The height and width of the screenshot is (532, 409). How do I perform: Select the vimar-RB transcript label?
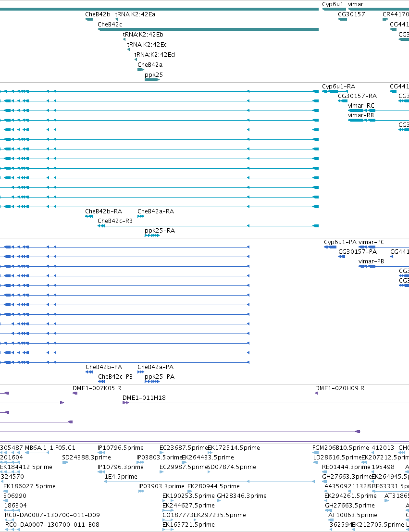point(361,115)
